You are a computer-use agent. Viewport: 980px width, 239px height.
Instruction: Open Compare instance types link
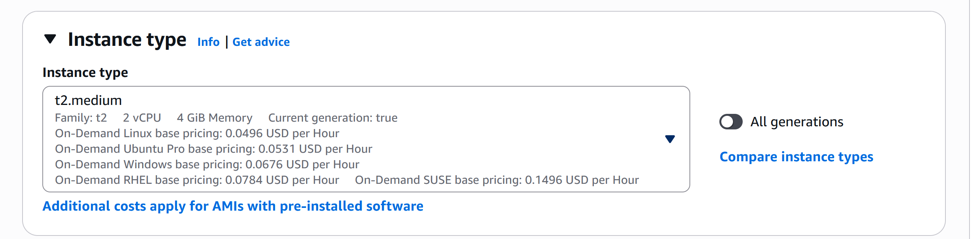796,157
